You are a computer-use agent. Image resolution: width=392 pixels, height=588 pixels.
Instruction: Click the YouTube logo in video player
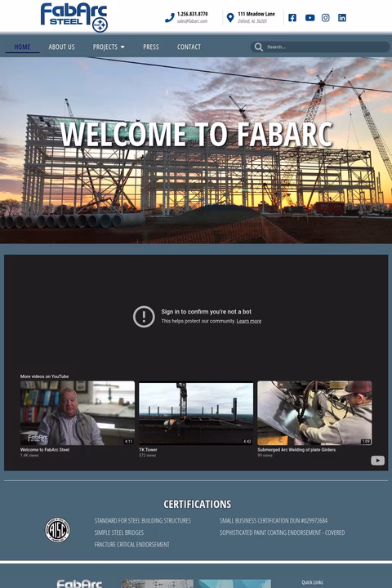coord(378,461)
